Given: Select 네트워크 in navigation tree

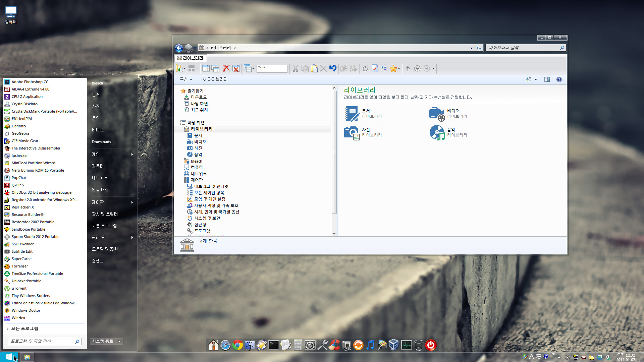Looking at the screenshot, I should [x=199, y=174].
